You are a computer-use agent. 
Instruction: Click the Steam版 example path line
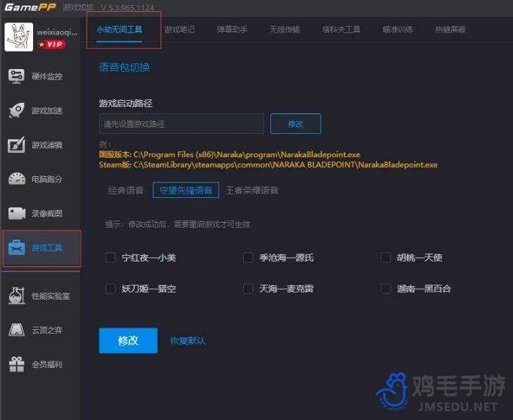point(268,165)
